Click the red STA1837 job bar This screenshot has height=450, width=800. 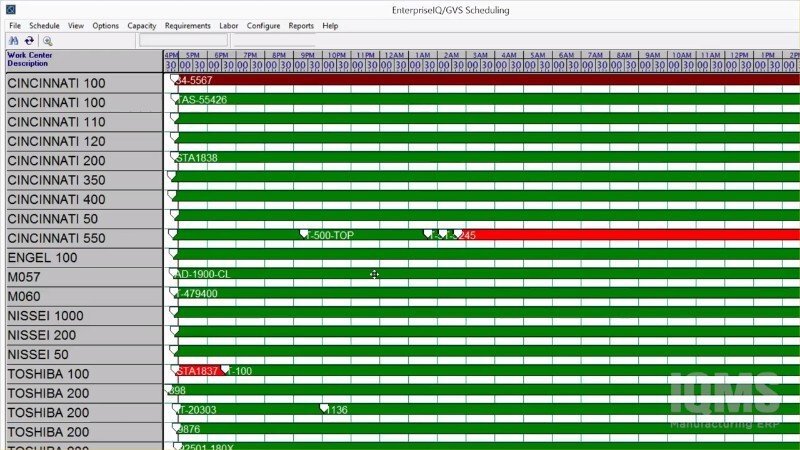coord(198,371)
